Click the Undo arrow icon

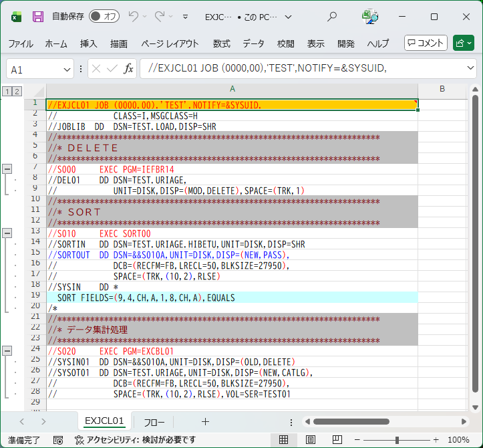coord(133,17)
